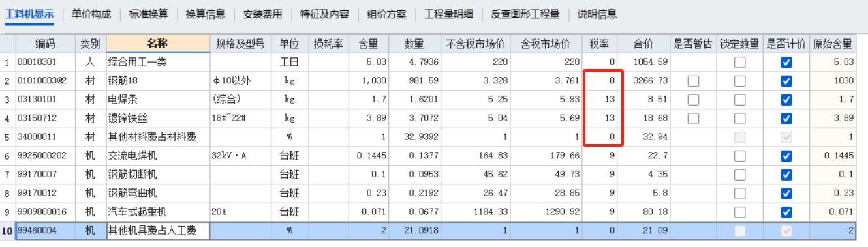Select the 钢筋18 name cell
Viewport: 868px width, 247px height.
[x=157, y=81]
